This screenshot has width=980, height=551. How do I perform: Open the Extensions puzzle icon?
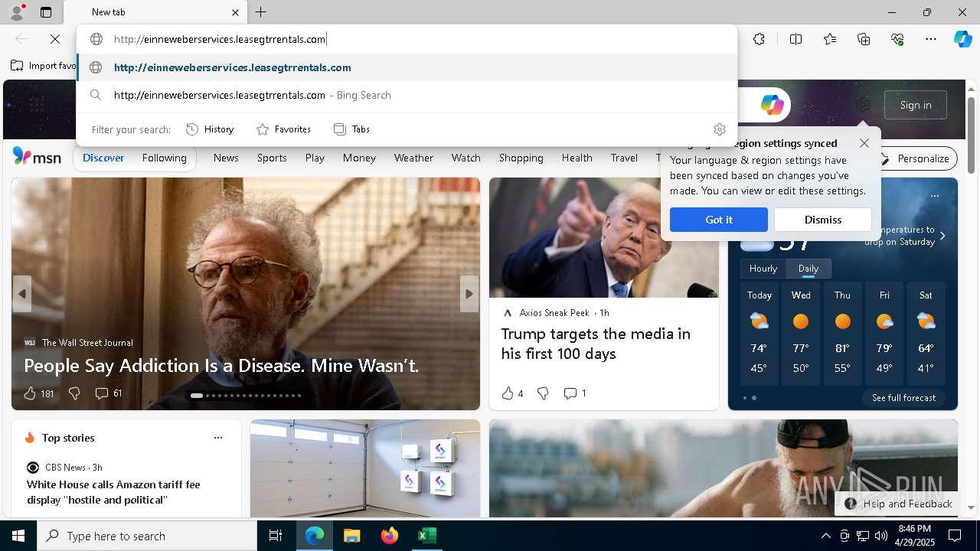point(759,39)
